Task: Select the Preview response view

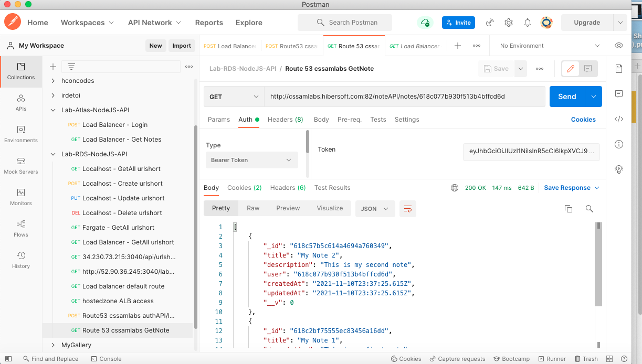Action: pos(288,208)
